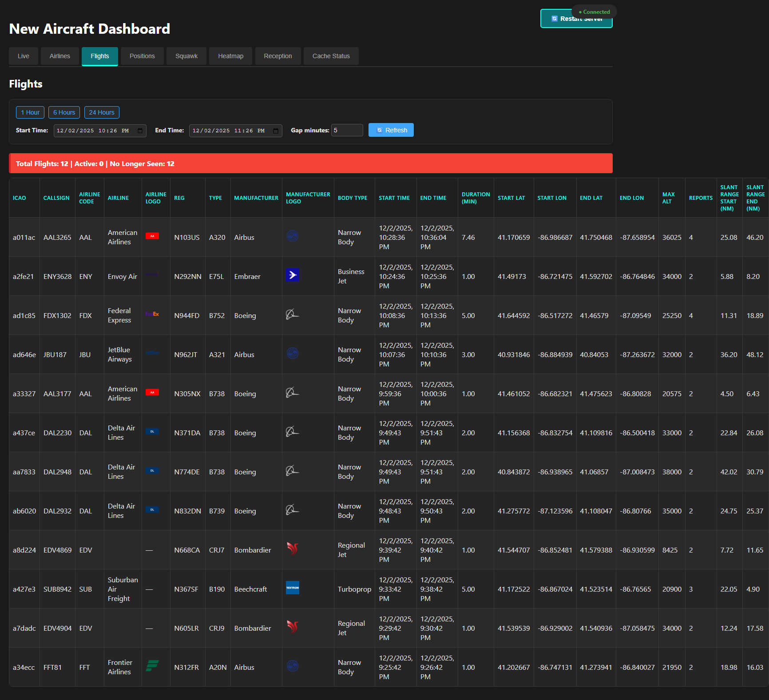Focus the Gap minutes input field
The width and height of the screenshot is (769, 700).
pos(347,130)
